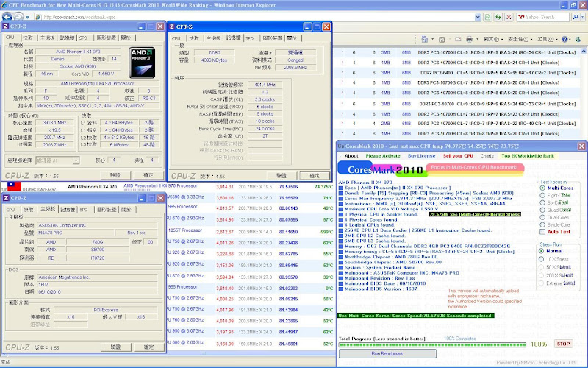The height and width of the screenshot is (368, 588).
Task: Click the address bar URL field
Action: coord(257,17)
